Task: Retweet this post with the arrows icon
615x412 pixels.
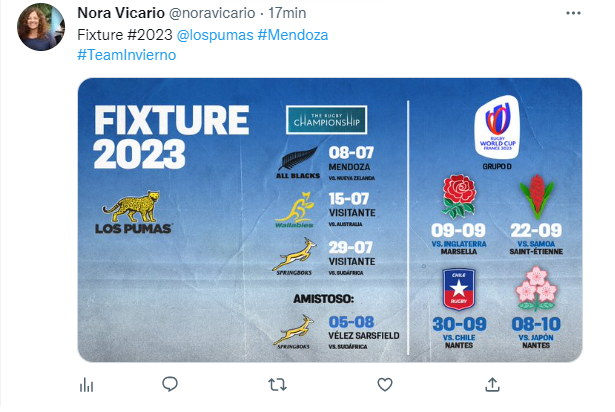Action: tap(278, 384)
